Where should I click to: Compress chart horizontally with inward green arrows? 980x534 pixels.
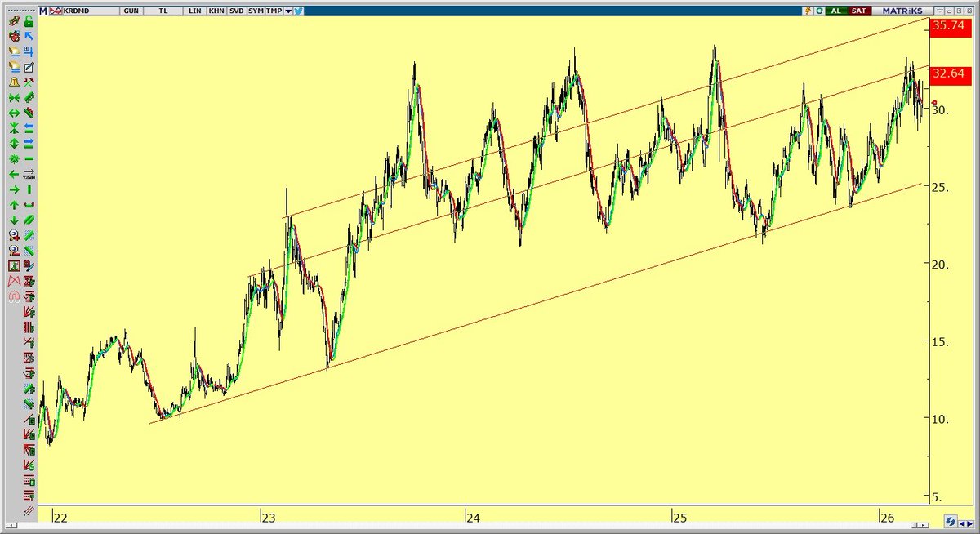[x=14, y=98]
